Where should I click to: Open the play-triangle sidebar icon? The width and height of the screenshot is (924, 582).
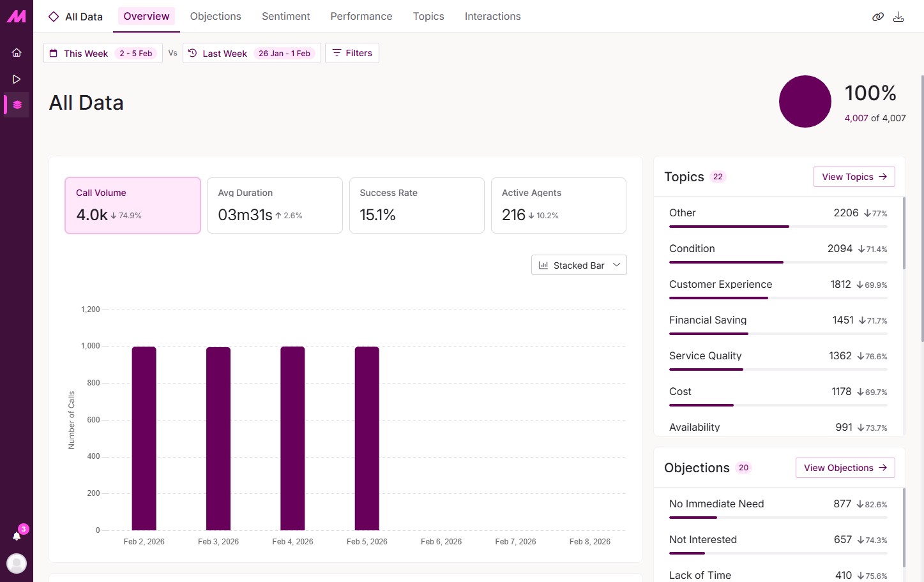click(17, 79)
